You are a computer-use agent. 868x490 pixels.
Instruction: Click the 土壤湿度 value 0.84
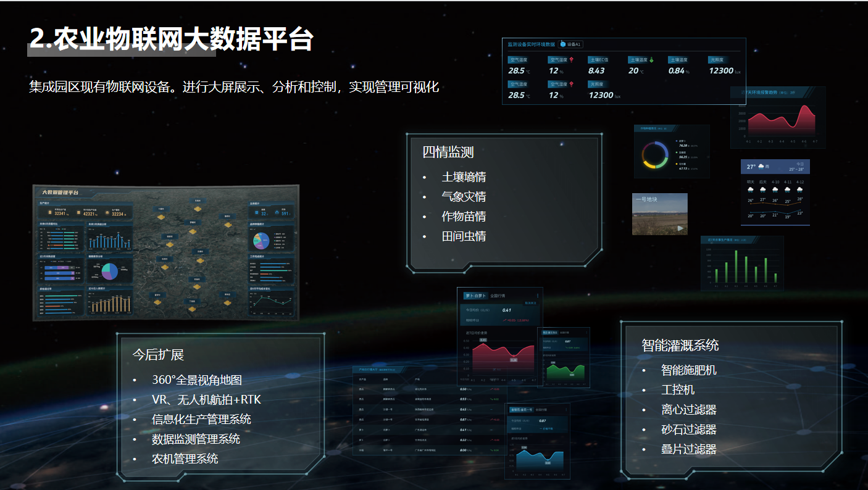(x=676, y=71)
